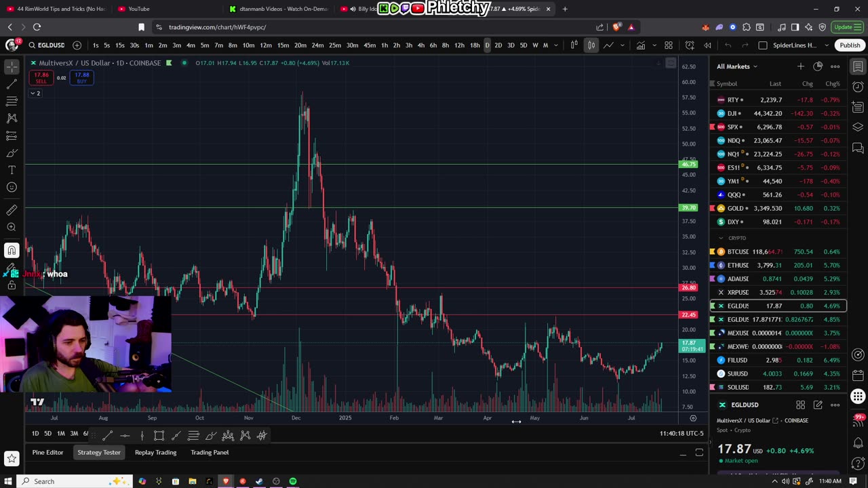Open watchlist advanced view pie icon

point(818,66)
